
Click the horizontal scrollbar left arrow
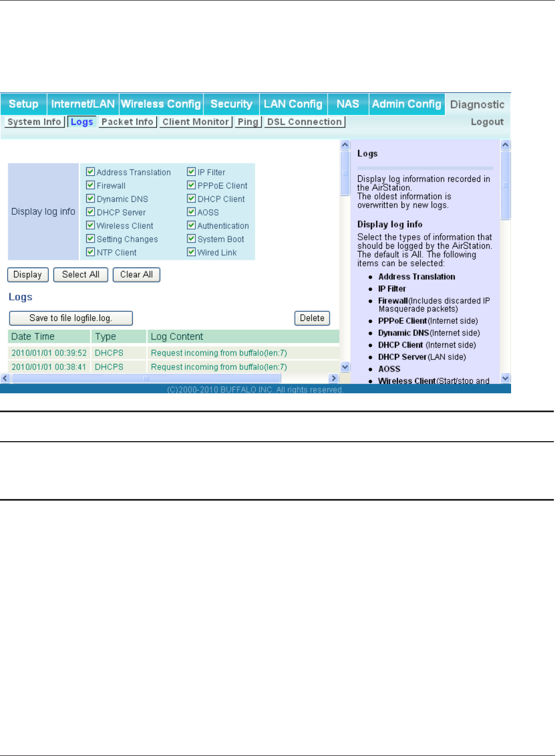point(6,378)
